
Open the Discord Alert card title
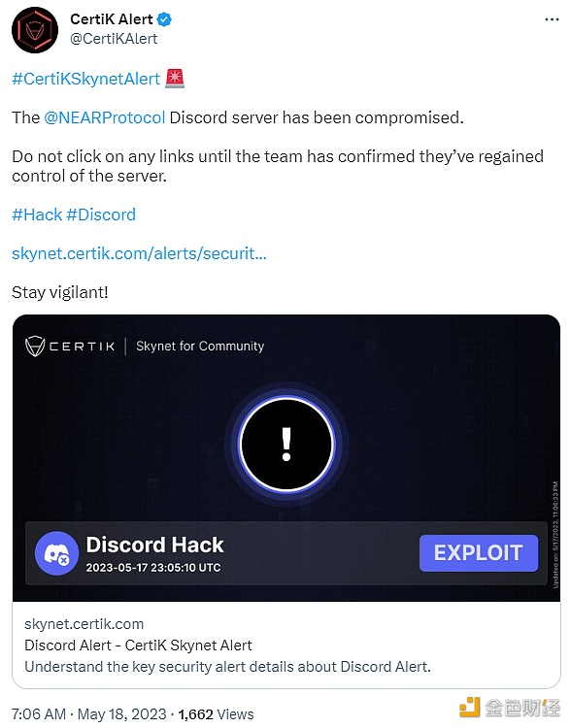pyautogui.click(x=138, y=645)
